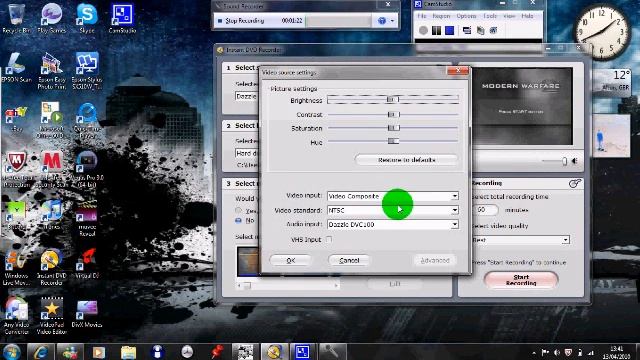640x360 pixels.
Task: Open CamStudio File menu
Action: 422,16
